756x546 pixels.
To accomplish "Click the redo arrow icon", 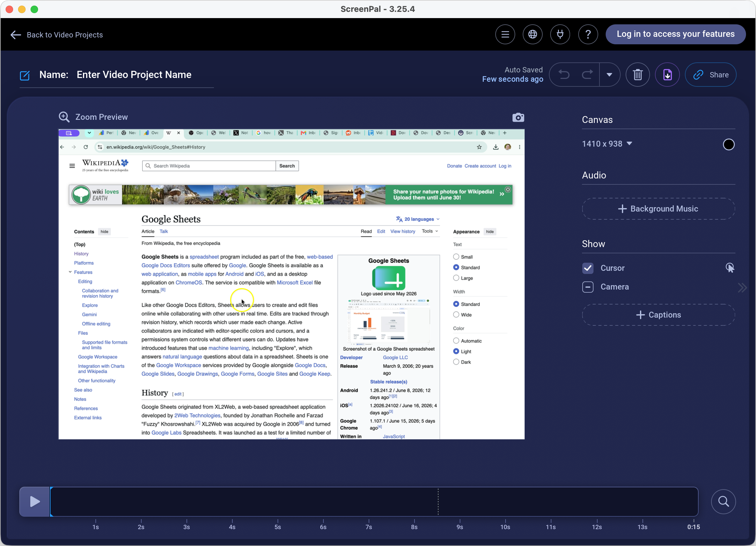I will pos(587,74).
